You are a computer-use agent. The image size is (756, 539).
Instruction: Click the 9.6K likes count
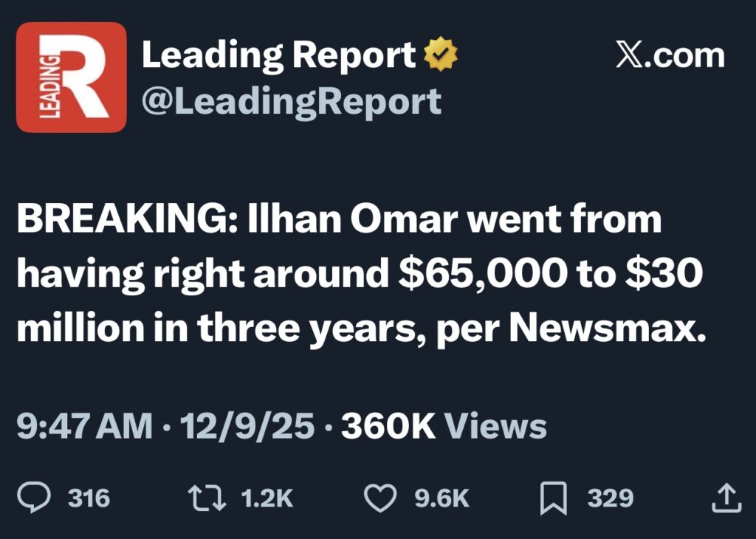click(441, 498)
